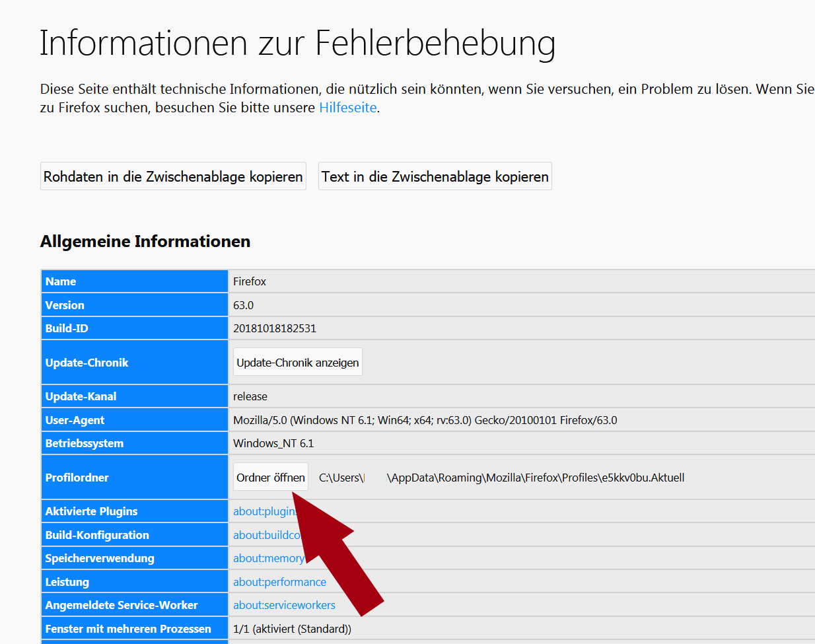The image size is (815, 644).
Task: Open the about:buildconfig link
Action: tap(267, 535)
